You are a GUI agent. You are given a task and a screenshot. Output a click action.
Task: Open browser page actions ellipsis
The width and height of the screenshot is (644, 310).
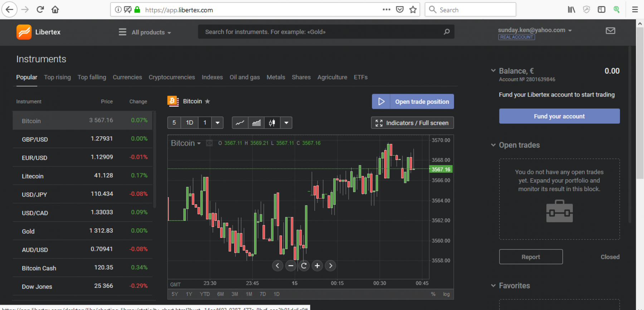[x=386, y=10]
